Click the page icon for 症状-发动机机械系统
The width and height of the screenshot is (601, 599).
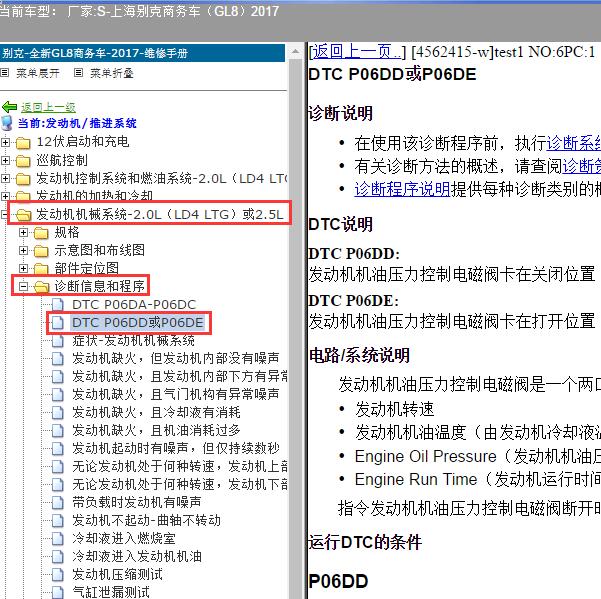(58, 341)
